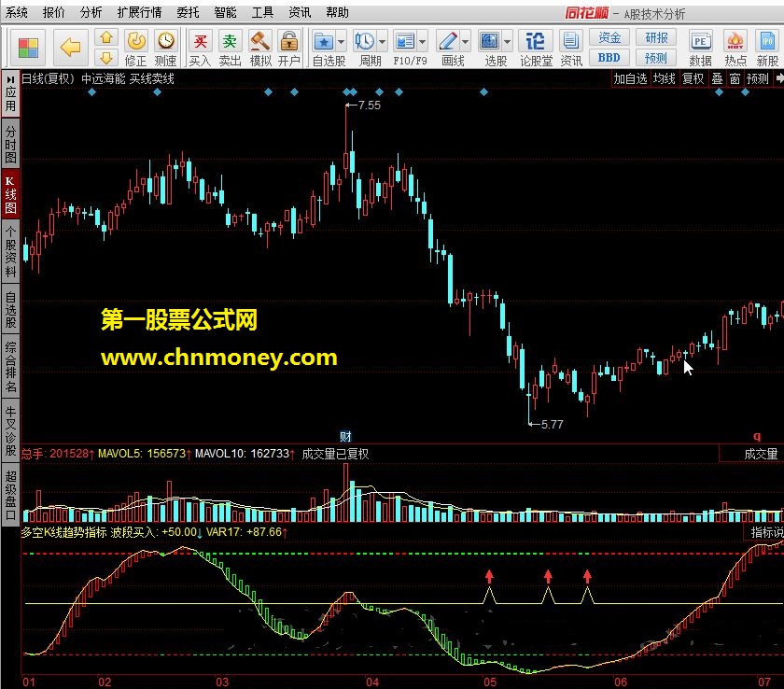Screen dimensions: 784x689
Task: Open the 智能 menu
Action: [225, 12]
